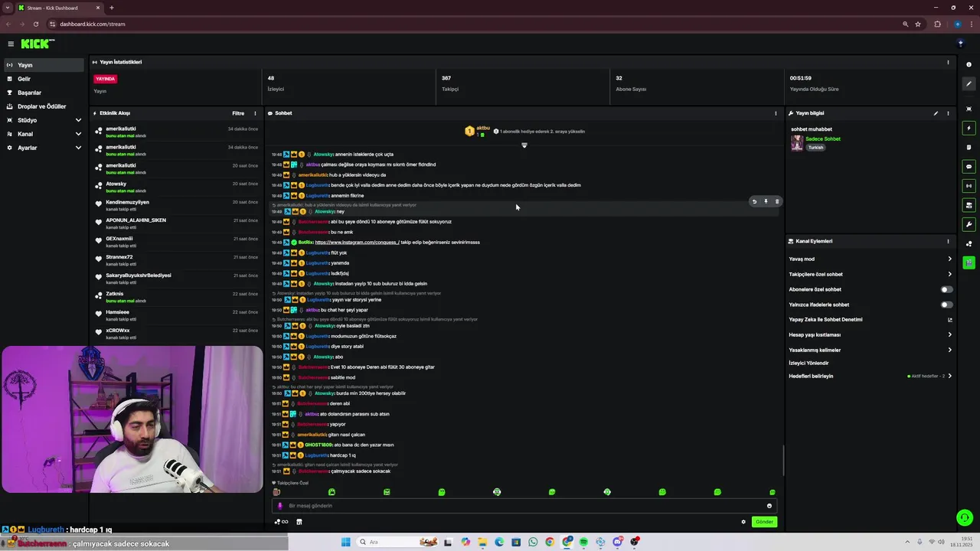Toggle Abonelere özel sohbet switch

click(946, 289)
